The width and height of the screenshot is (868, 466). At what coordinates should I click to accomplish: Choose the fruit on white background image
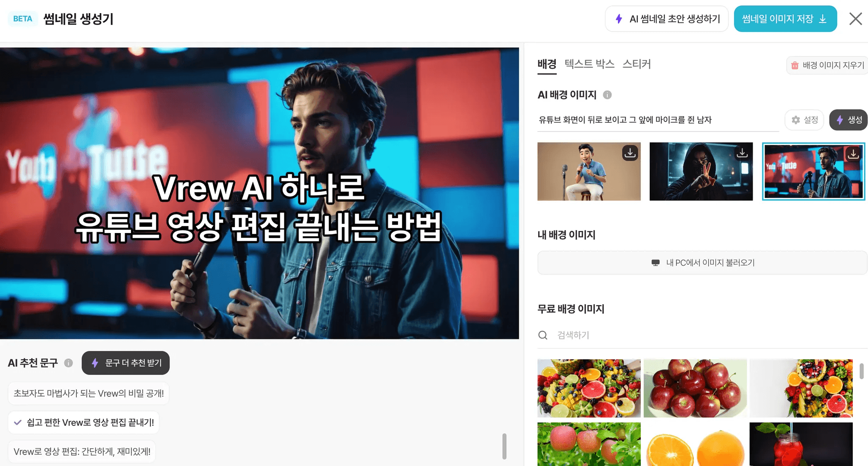click(x=801, y=388)
